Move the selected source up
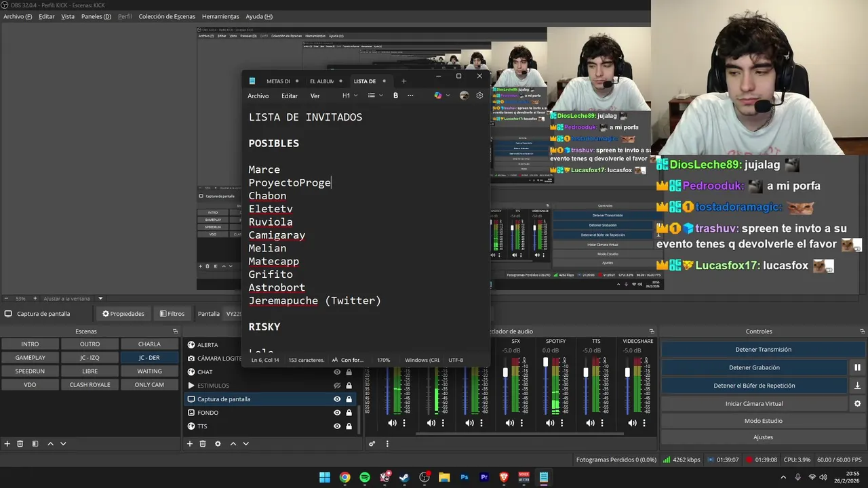The image size is (868, 488). pos(233,444)
